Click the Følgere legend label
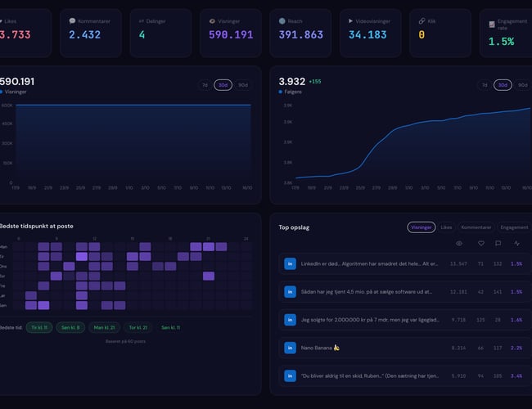This screenshot has height=409, width=532. pos(293,92)
